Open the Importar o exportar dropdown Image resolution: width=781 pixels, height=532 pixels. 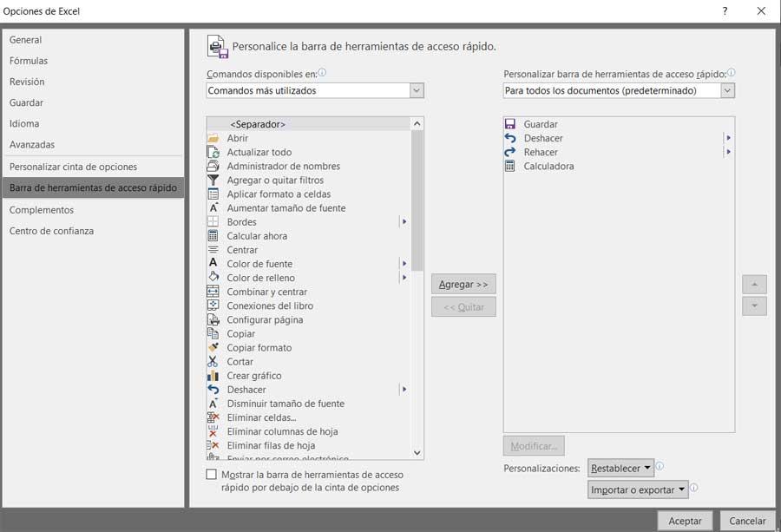tap(638, 489)
